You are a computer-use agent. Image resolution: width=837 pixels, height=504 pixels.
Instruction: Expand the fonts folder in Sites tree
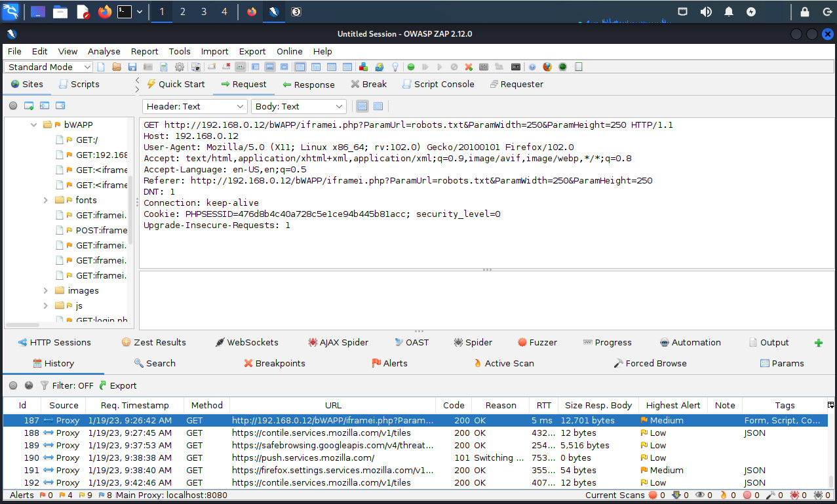coord(46,201)
